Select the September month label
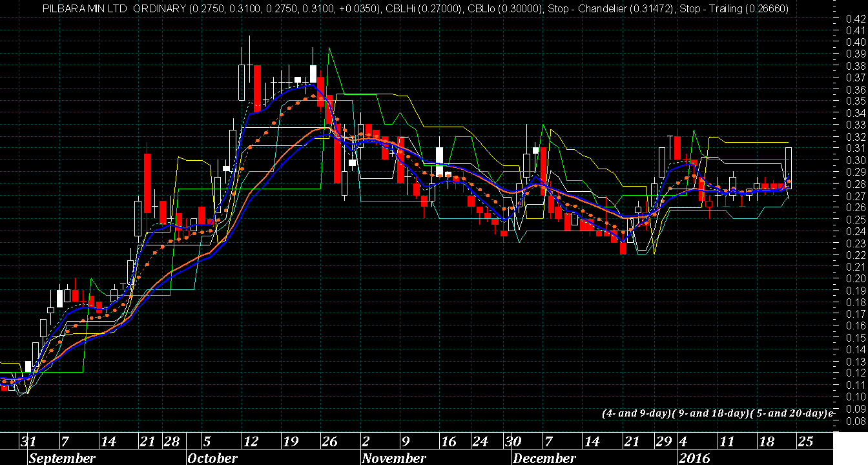The image size is (868, 465). [x=63, y=459]
